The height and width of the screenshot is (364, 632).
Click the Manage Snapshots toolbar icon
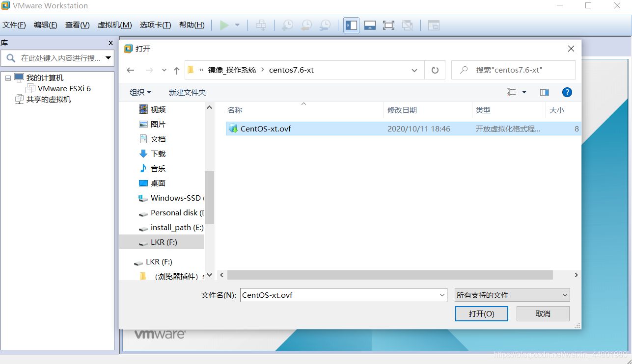pyautogui.click(x=325, y=25)
